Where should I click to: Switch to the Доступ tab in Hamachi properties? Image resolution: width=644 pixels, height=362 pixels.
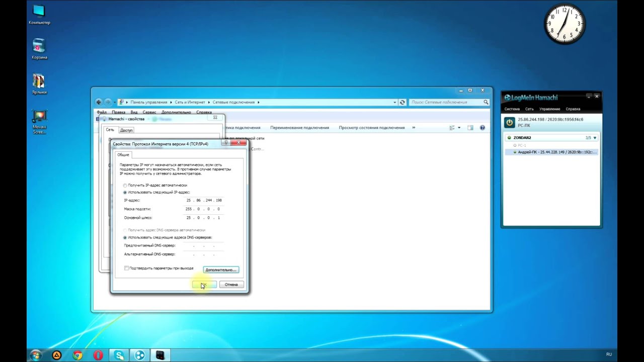click(x=126, y=130)
